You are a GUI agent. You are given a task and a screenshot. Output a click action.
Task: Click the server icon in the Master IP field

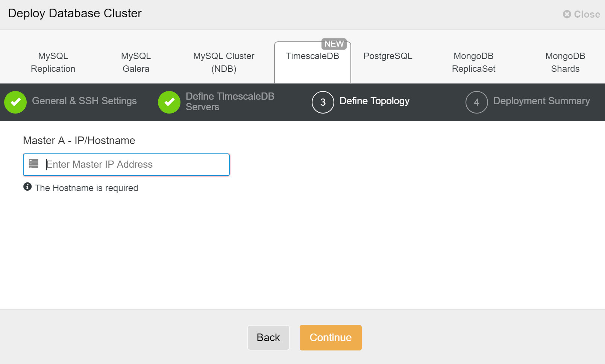click(x=34, y=164)
